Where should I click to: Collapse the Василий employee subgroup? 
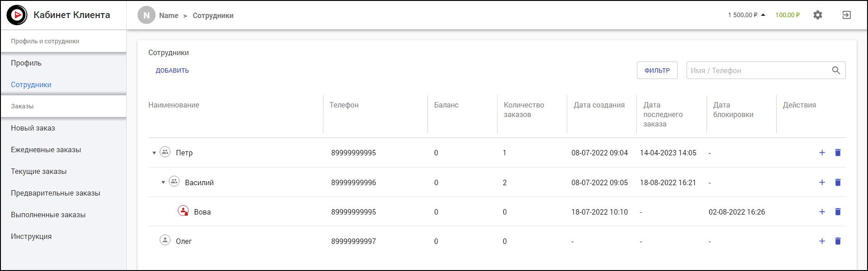(x=163, y=182)
